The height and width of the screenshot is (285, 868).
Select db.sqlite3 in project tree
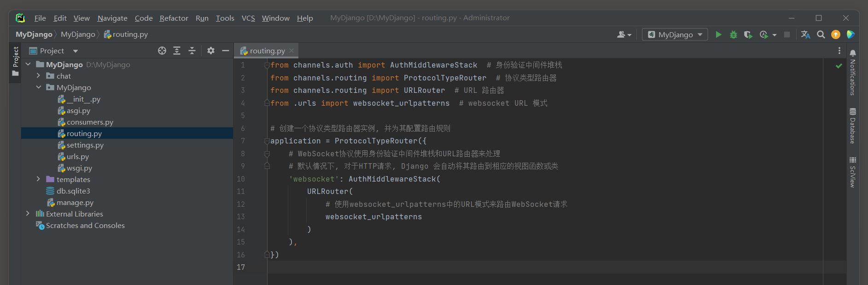(x=127, y=191)
